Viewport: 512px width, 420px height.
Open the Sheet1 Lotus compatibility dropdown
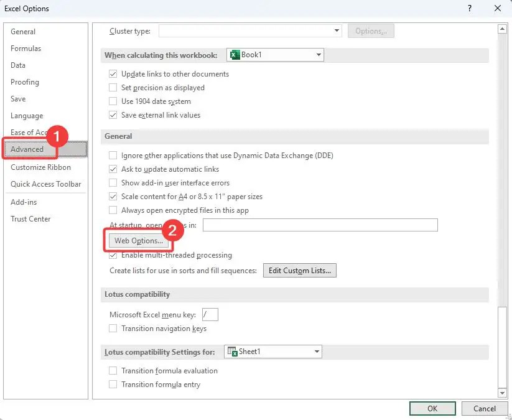(273, 352)
